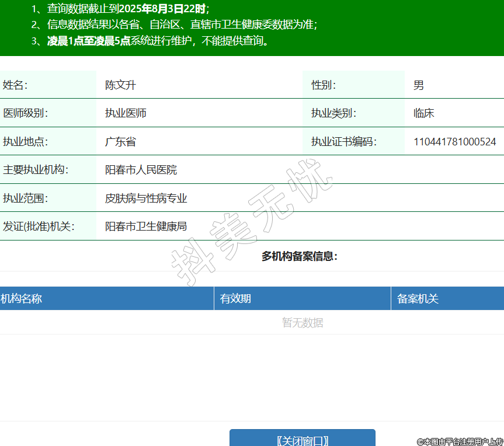Select the 执业证书编码 field label

pos(343,142)
